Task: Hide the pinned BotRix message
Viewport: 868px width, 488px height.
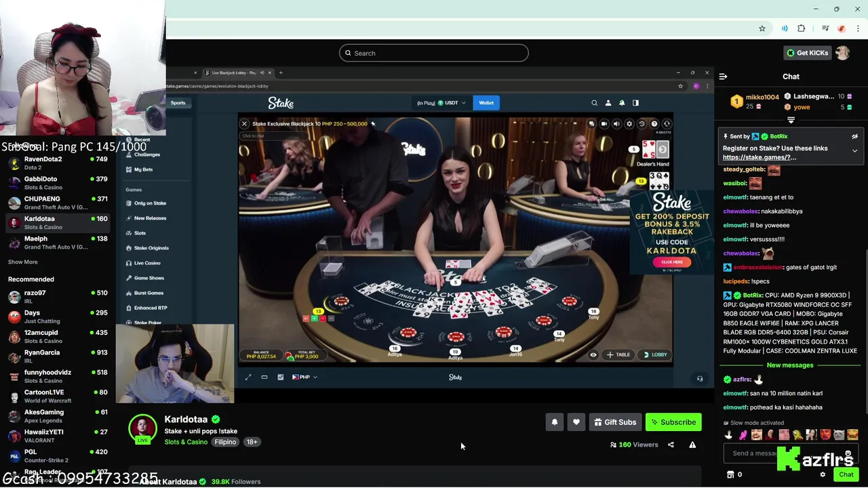Action: [854, 136]
